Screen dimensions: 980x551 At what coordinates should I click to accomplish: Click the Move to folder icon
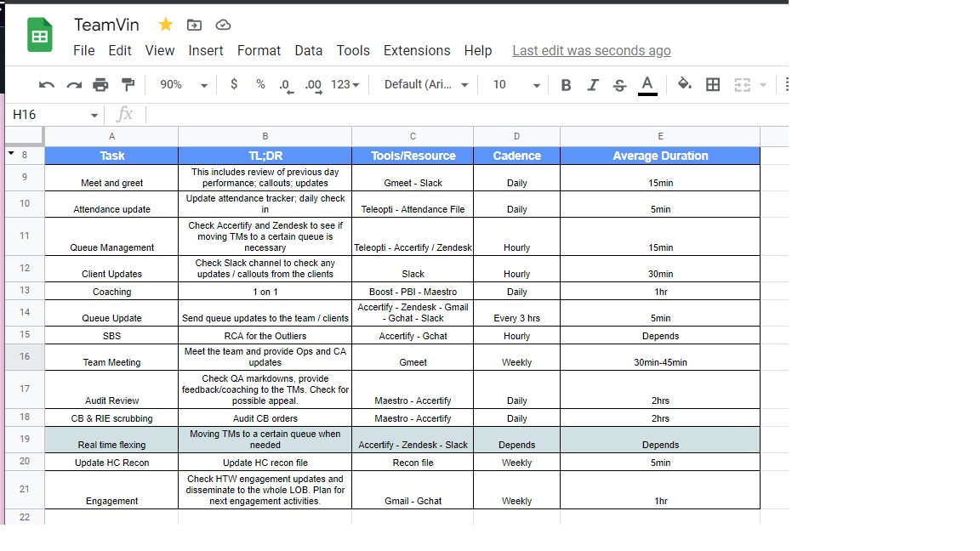(194, 25)
